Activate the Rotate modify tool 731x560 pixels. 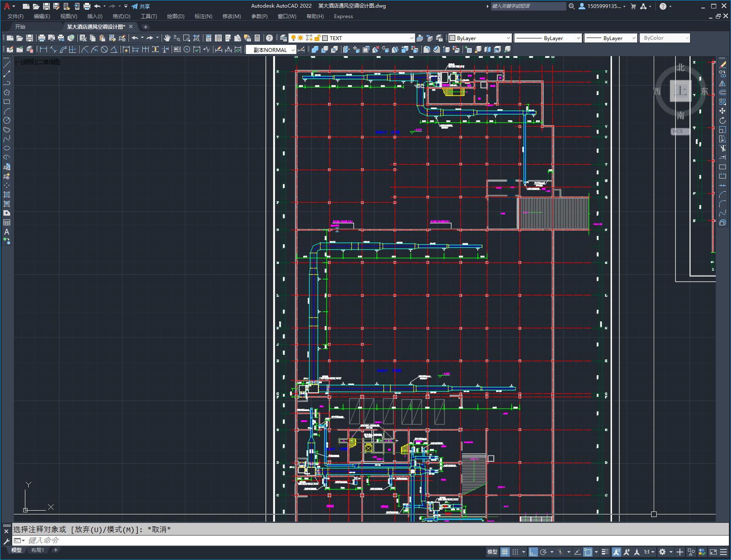coord(723,120)
